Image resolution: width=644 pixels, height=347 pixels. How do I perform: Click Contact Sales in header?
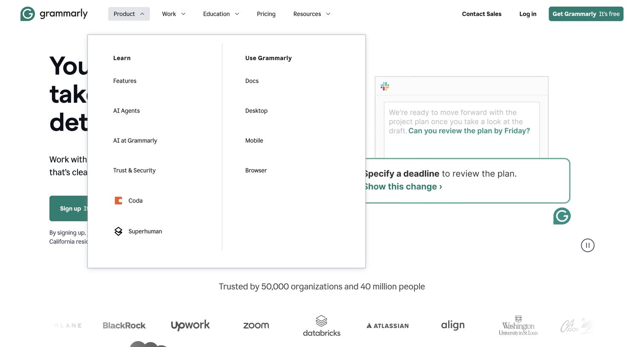tap(482, 14)
